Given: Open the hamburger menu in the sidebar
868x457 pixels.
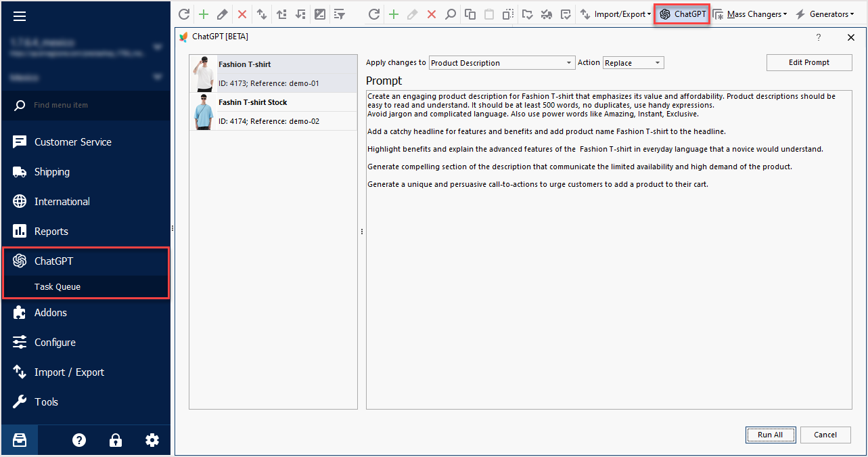Looking at the screenshot, I should click(x=20, y=17).
